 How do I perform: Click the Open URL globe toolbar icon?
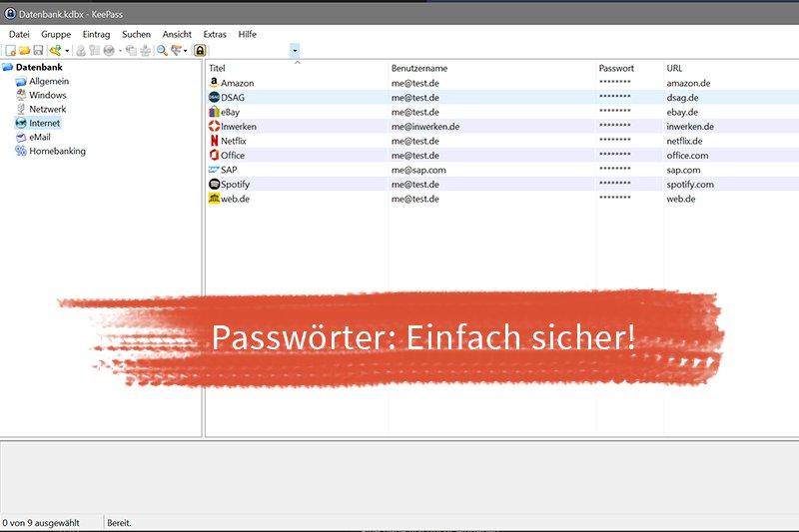pos(109,50)
